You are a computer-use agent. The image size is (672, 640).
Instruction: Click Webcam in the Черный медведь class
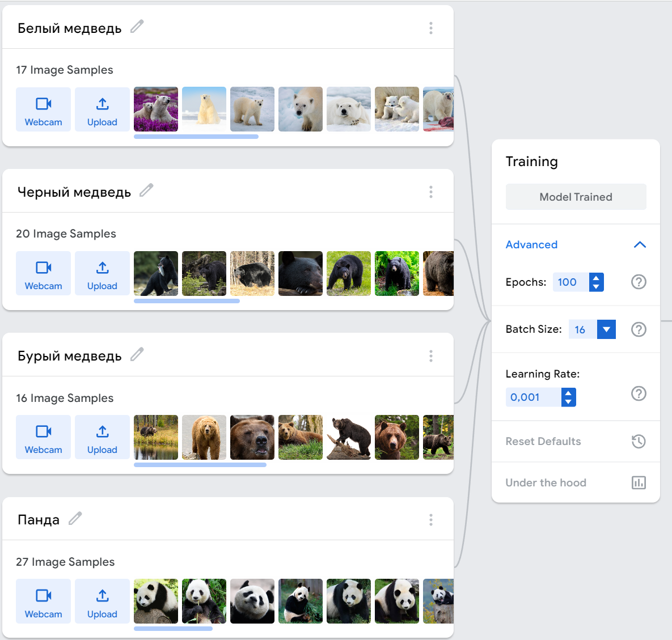[43, 273]
